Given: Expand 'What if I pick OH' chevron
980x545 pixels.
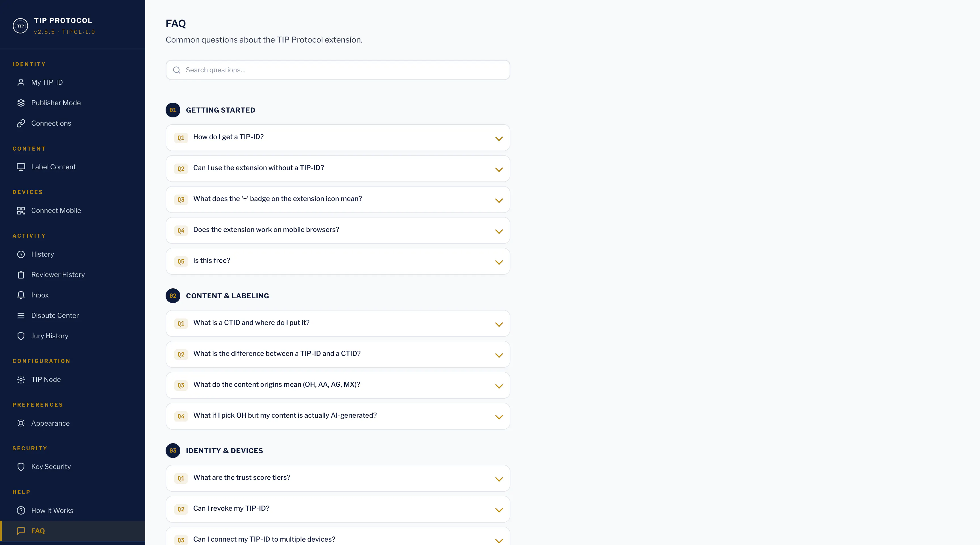Looking at the screenshot, I should tap(499, 417).
